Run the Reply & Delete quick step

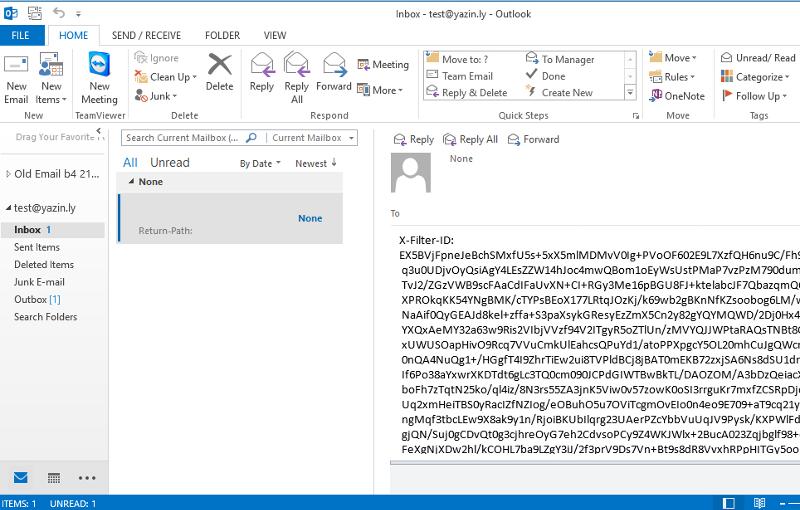coord(467,93)
